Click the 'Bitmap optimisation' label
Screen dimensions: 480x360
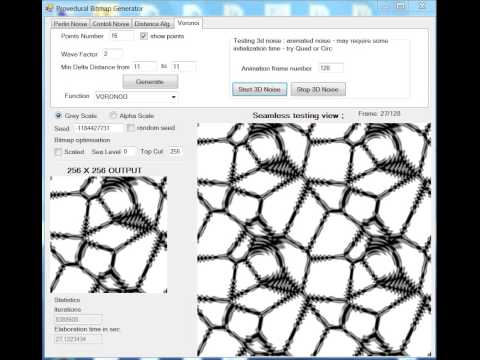tap(82, 140)
